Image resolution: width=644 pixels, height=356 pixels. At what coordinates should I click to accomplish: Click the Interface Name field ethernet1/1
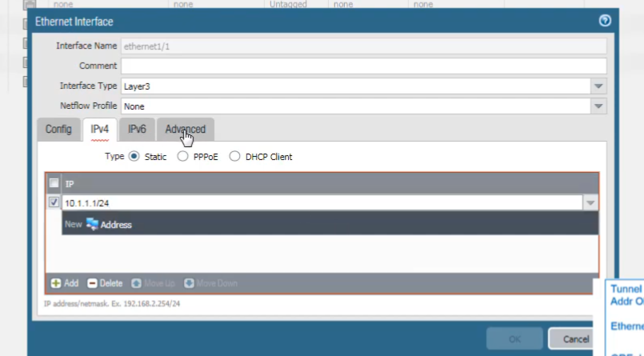coord(363,46)
